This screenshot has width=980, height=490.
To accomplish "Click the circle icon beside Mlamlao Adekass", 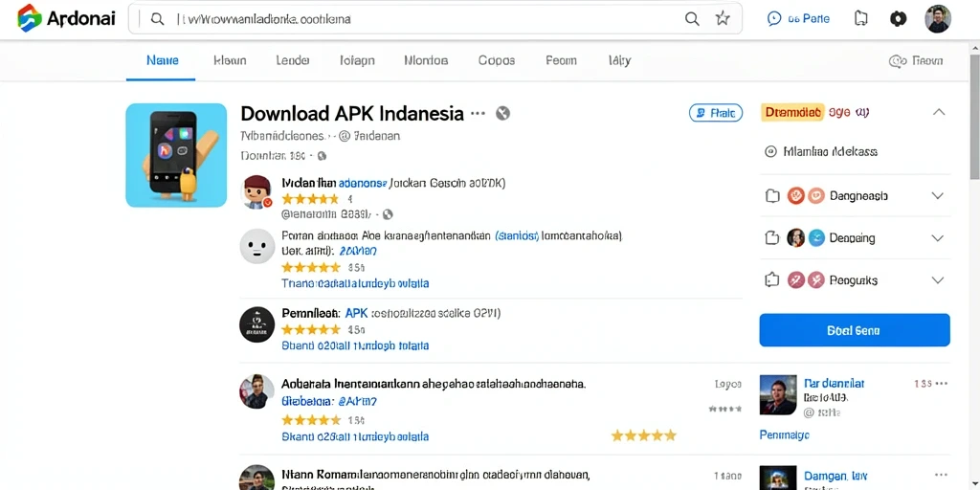I will pos(770,151).
